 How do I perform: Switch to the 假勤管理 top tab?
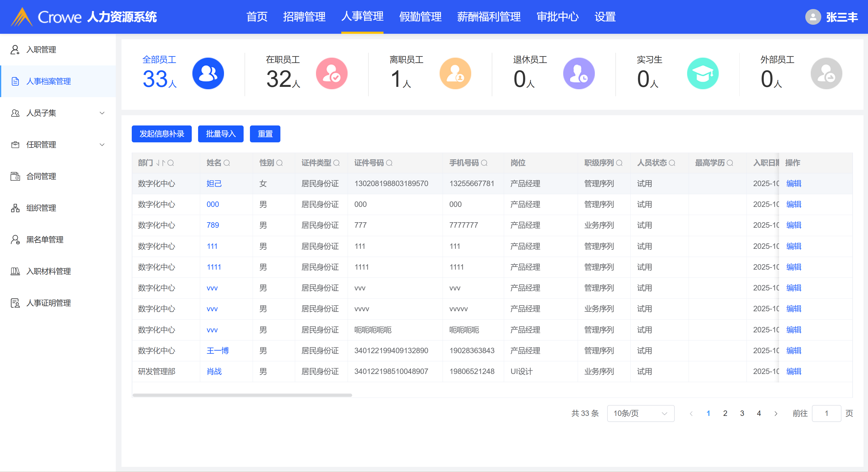[420, 17]
